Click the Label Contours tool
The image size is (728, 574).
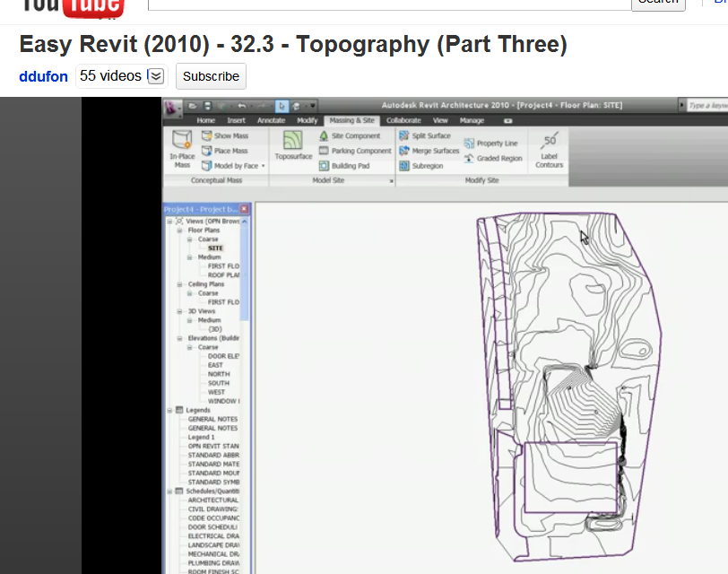tap(550, 150)
